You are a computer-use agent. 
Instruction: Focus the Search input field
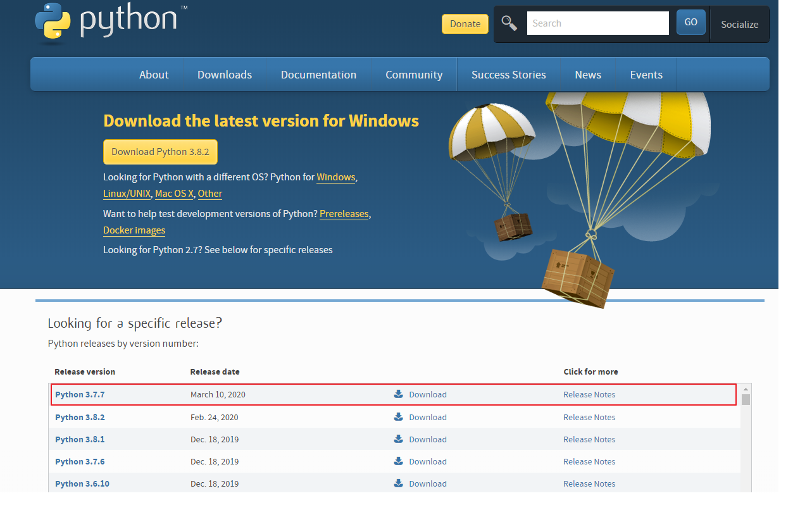597,23
